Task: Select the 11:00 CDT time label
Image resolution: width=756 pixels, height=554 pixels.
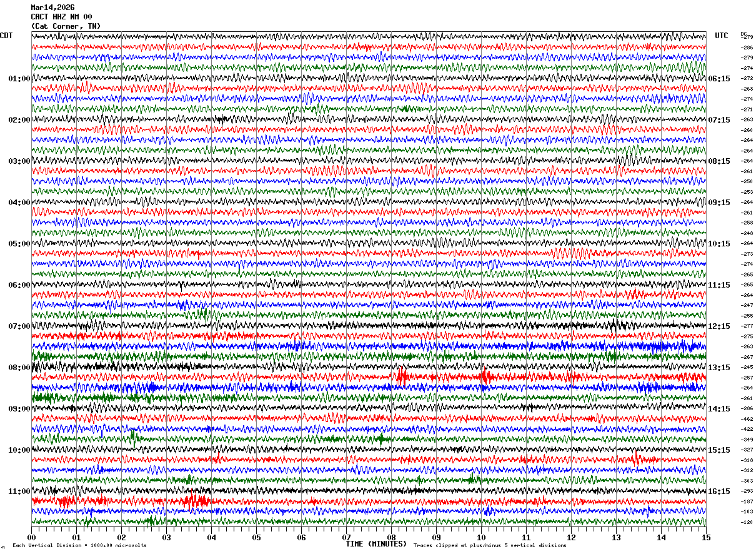Action: [x=19, y=491]
